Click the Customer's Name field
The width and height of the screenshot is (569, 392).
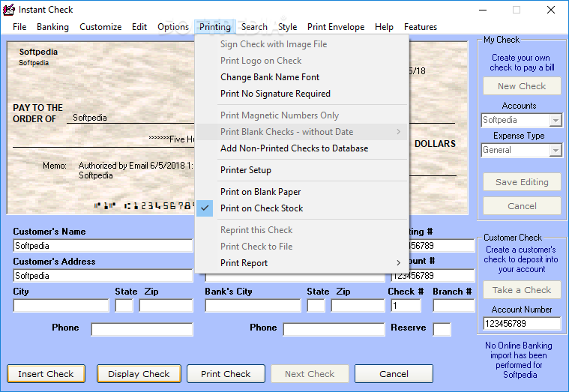[103, 246]
